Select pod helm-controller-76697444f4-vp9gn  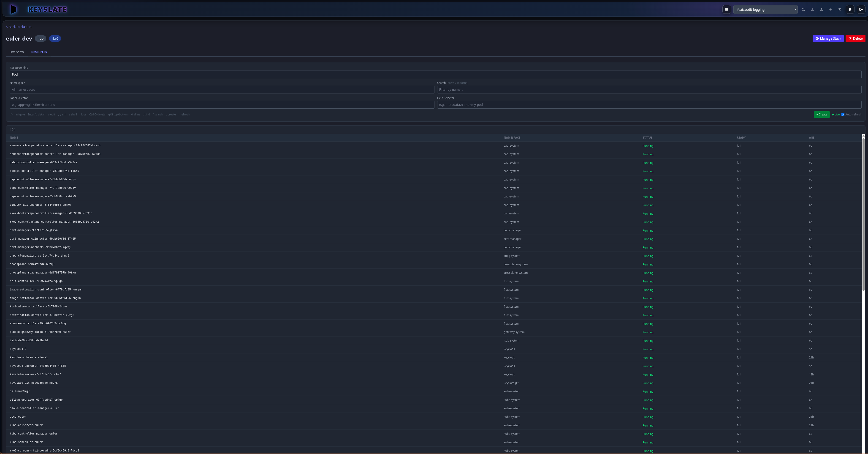(434, 281)
